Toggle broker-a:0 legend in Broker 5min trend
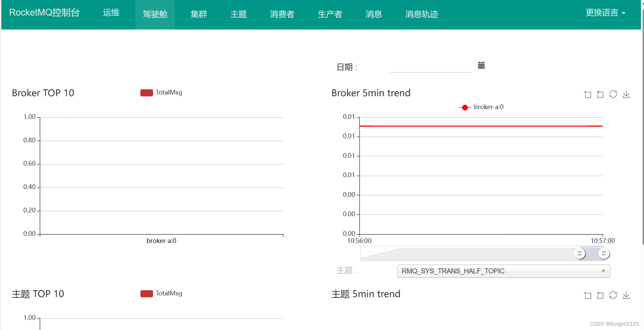 [481, 107]
